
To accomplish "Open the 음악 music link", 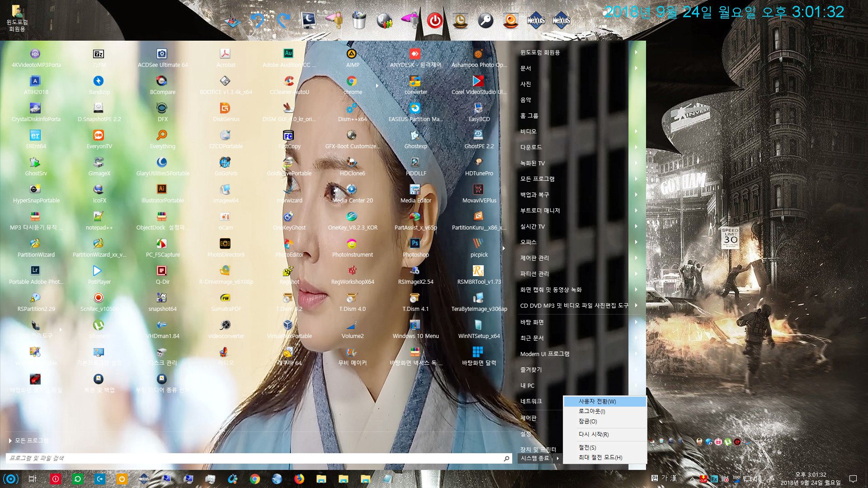I will 525,100.
